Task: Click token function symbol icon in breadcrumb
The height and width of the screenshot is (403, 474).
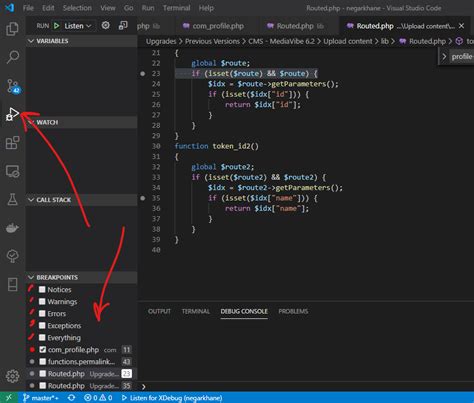Action: pos(459,41)
